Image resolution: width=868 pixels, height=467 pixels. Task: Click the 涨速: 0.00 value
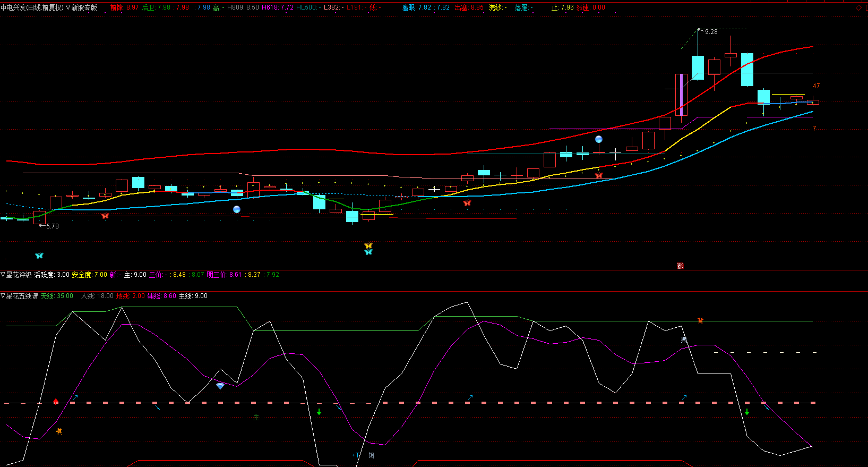pos(591,7)
